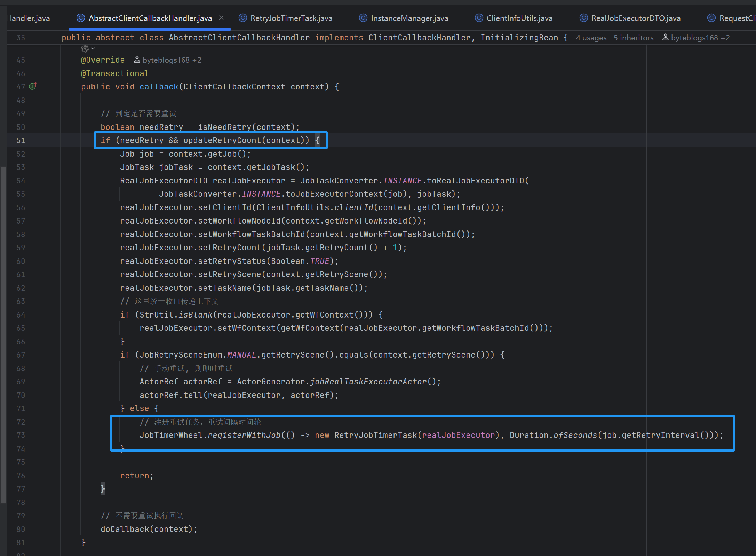Select the AbstractClientCallbackHandler.java tab

[150, 18]
